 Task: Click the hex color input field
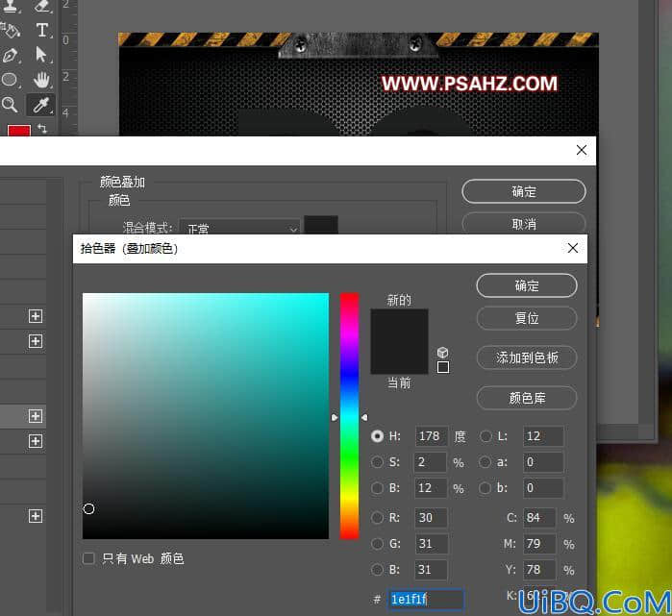[x=426, y=599]
